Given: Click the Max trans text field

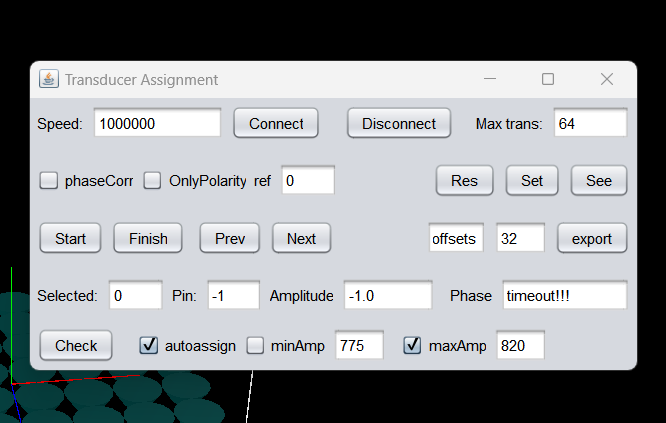Looking at the screenshot, I should click(x=590, y=124).
